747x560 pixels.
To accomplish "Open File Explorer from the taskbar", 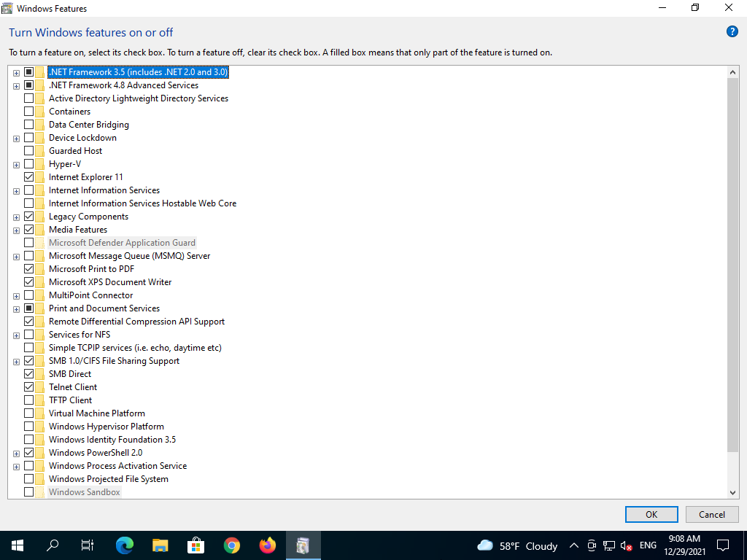I will (x=160, y=545).
